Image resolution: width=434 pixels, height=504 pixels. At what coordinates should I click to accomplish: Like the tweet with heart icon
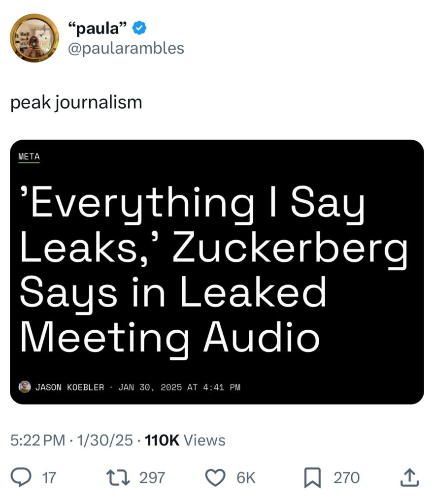click(x=215, y=477)
